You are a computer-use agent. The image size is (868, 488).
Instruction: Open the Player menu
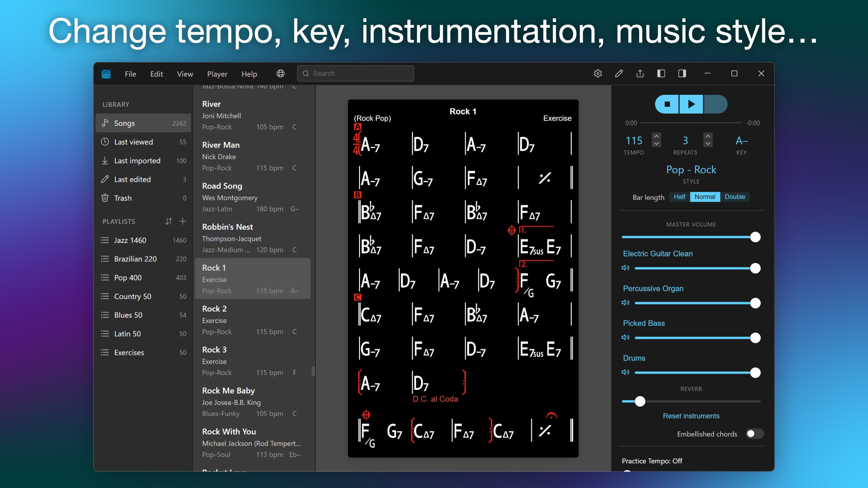pos(217,74)
